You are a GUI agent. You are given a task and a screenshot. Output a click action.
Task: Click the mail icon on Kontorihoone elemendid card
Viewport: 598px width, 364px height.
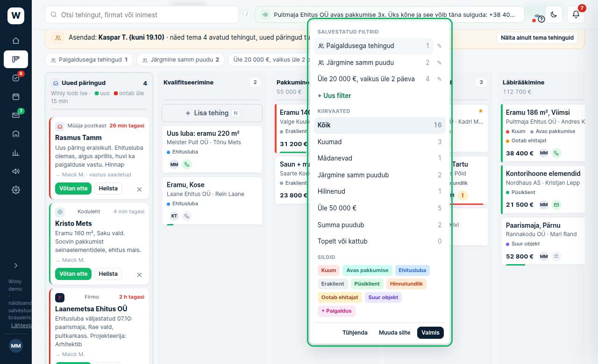point(556,204)
